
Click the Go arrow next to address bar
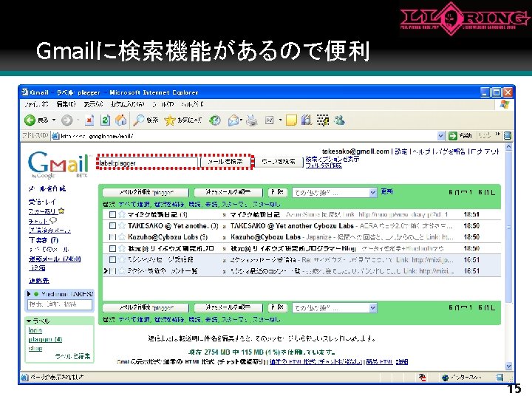(x=453, y=136)
